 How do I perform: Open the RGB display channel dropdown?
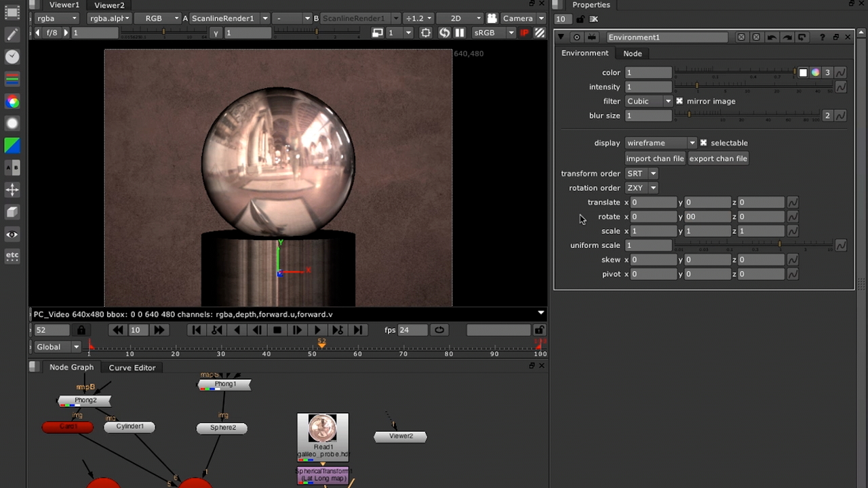tap(159, 18)
